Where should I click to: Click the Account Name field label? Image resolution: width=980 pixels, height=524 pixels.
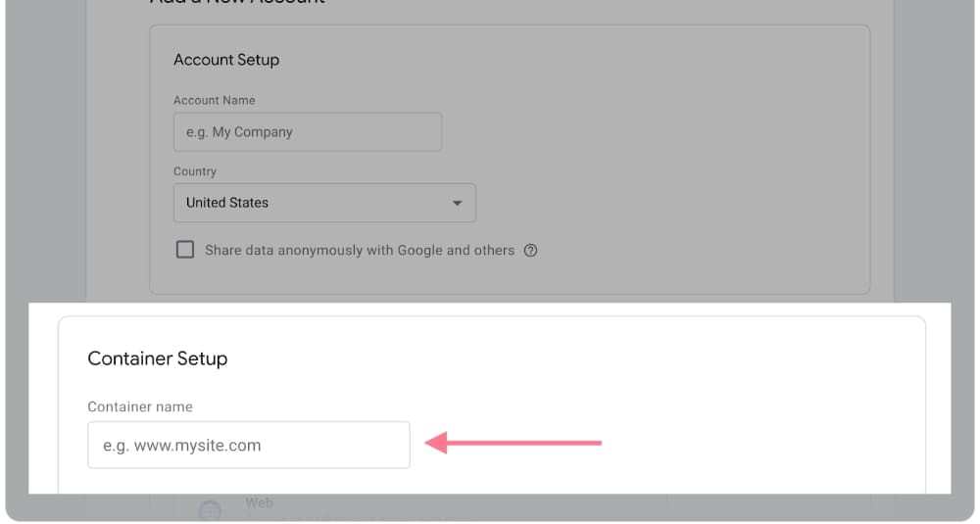215,100
